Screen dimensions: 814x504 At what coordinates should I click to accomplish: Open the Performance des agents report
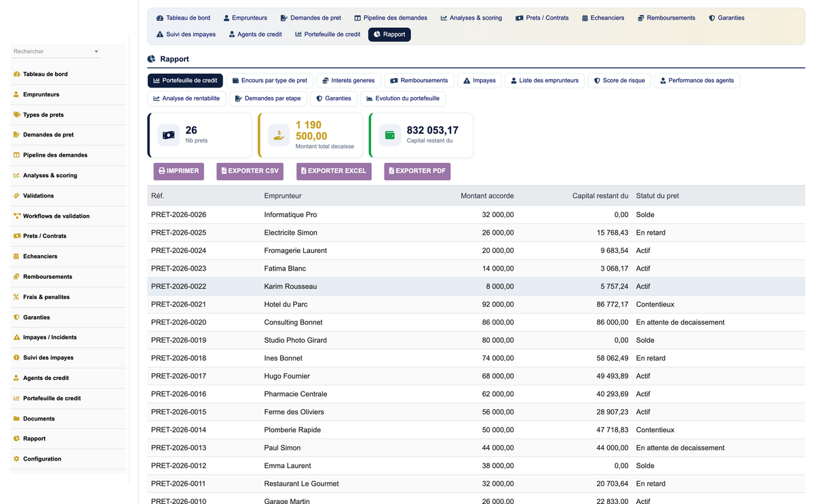[697, 80]
